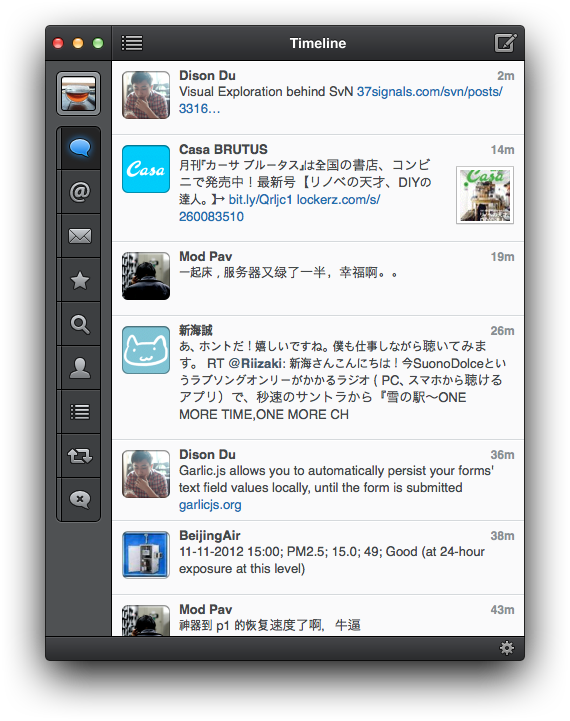Open the bit.ly/Qrljc1 link
The width and height of the screenshot is (570, 721).
coord(260,200)
